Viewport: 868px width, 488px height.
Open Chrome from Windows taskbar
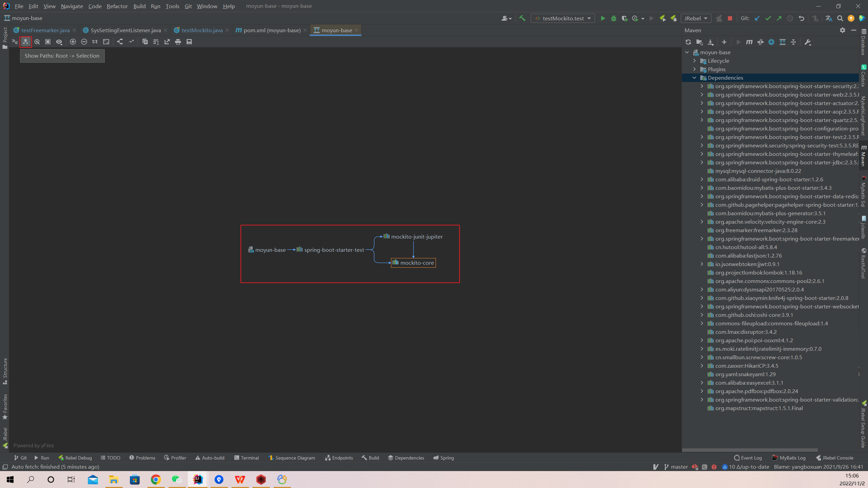(x=156, y=479)
